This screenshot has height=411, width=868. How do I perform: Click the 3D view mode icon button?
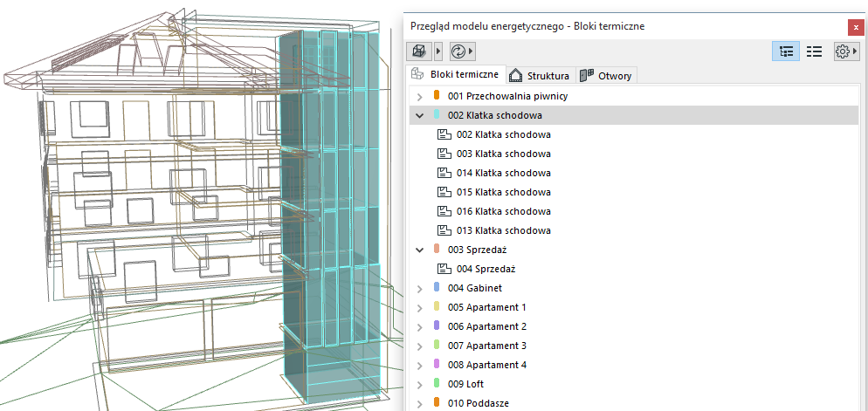[x=419, y=51]
